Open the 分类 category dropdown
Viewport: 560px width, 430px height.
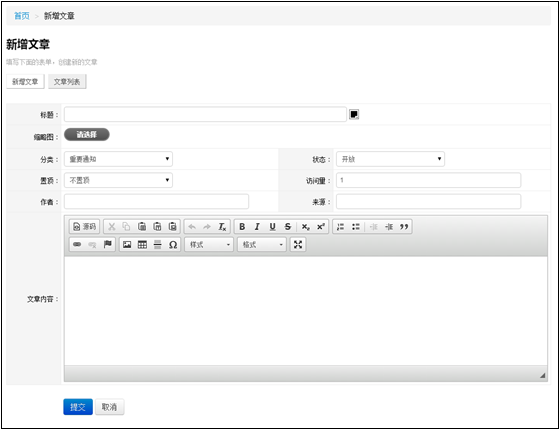click(118, 159)
